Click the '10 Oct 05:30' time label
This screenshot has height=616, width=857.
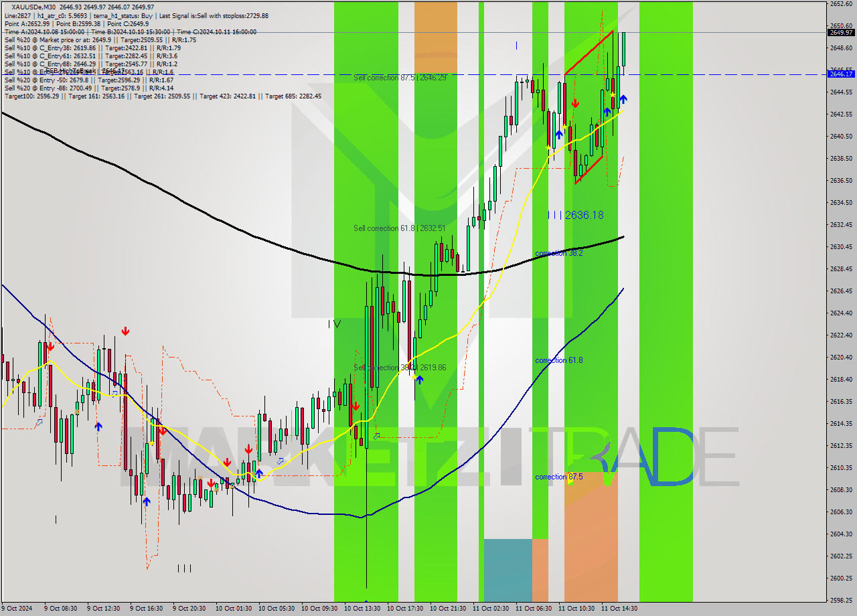[276, 609]
